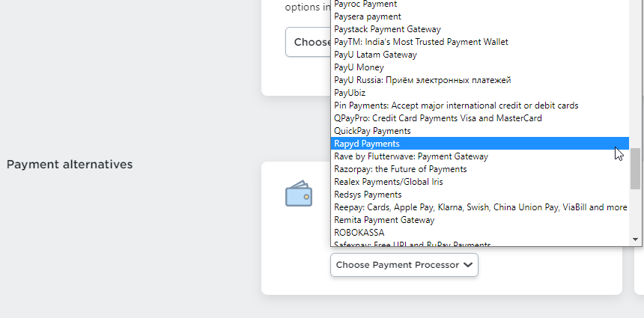Viewport: 644px width, 318px height.
Task: Select Rave by Flutterwave Payment Gateway
Action: tap(410, 156)
